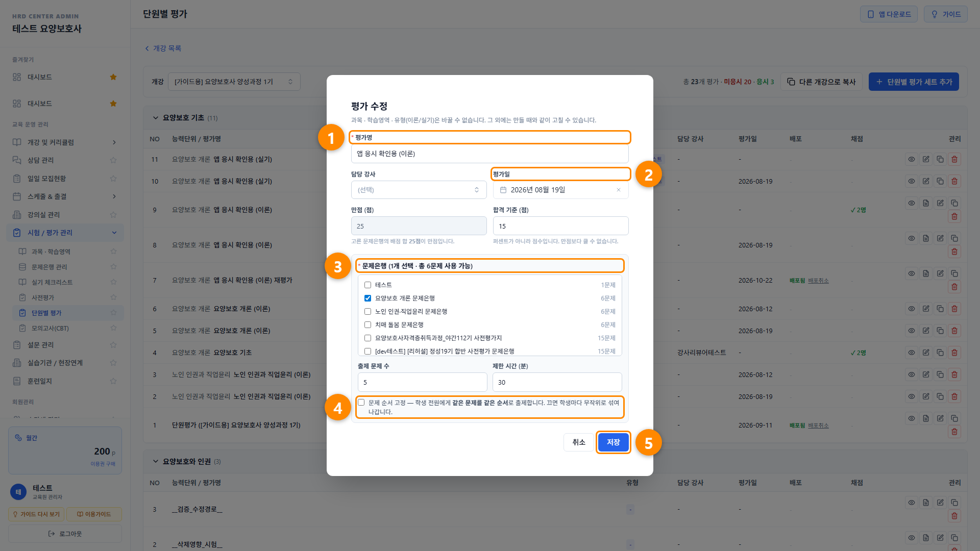The width and height of the screenshot is (980, 551).
Task: Open 모의고사(CBT) in the sidebar
Action: coord(50,328)
